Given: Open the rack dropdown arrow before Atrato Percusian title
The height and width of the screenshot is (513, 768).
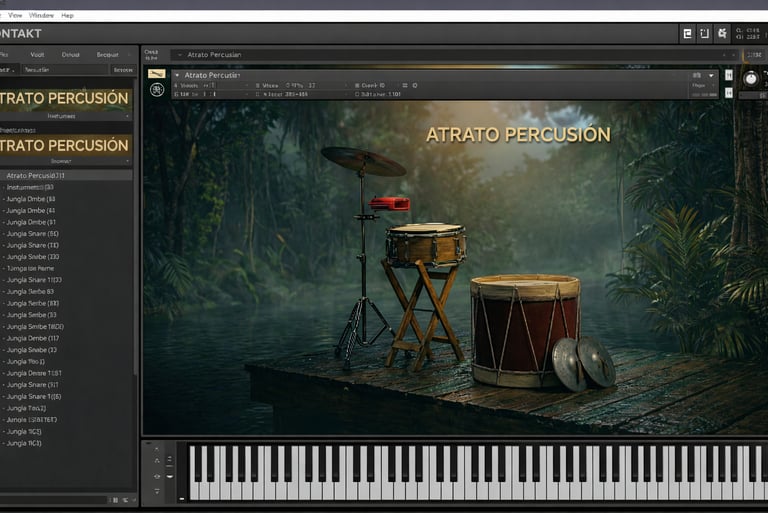Looking at the screenshot, I should [180, 55].
